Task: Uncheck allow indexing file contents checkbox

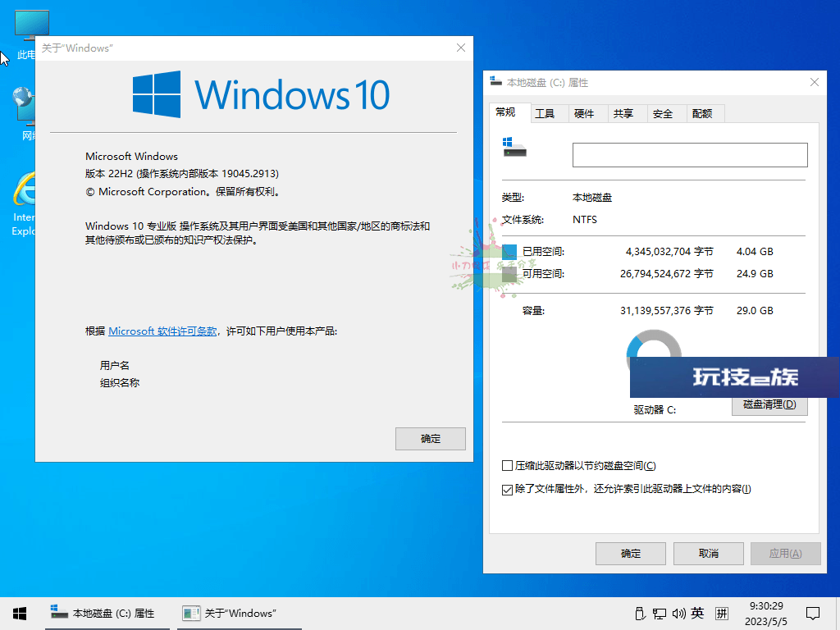Action: point(507,490)
